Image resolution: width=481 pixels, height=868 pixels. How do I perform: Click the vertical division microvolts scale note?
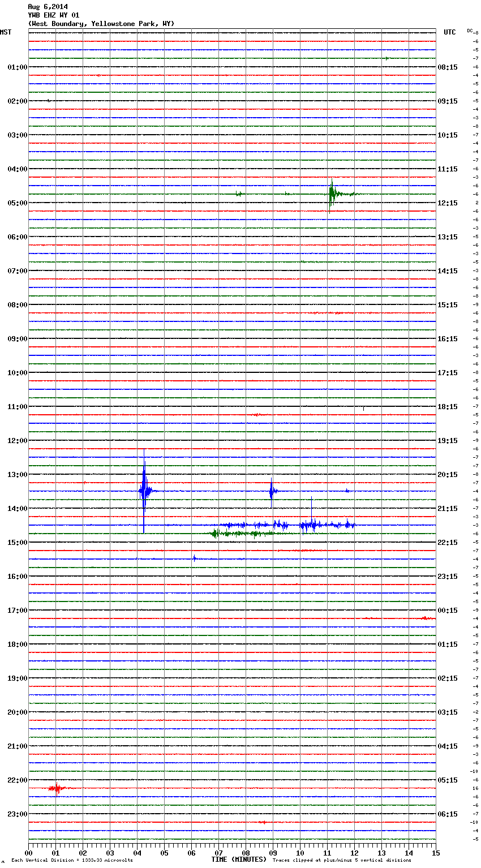72,861
